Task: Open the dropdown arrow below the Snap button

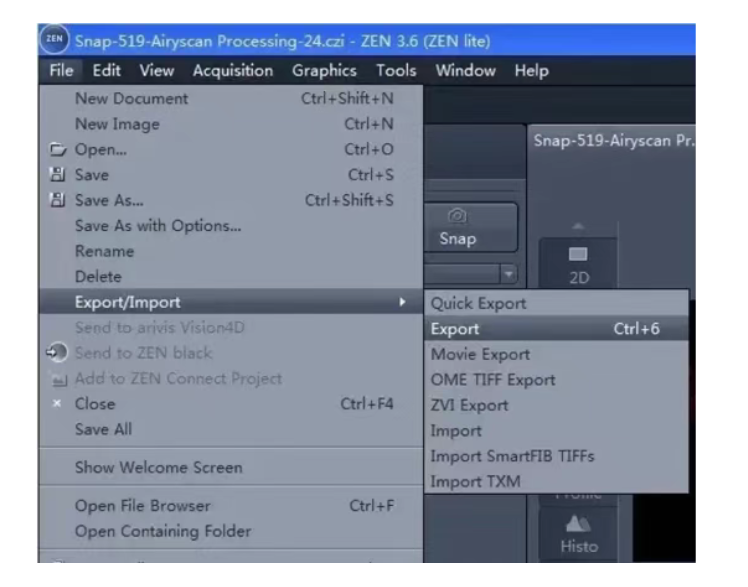Action: [x=507, y=273]
